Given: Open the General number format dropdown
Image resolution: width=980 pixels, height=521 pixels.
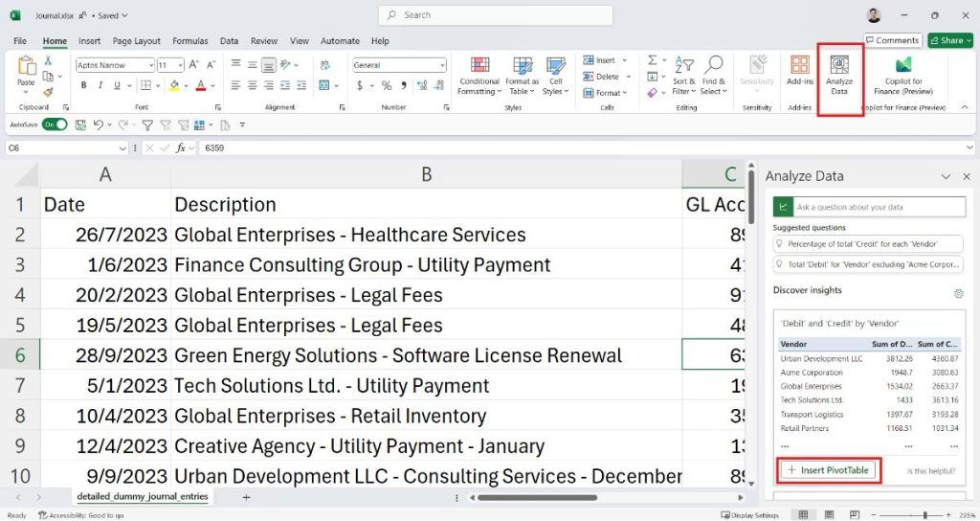Looking at the screenshot, I should click(442, 65).
